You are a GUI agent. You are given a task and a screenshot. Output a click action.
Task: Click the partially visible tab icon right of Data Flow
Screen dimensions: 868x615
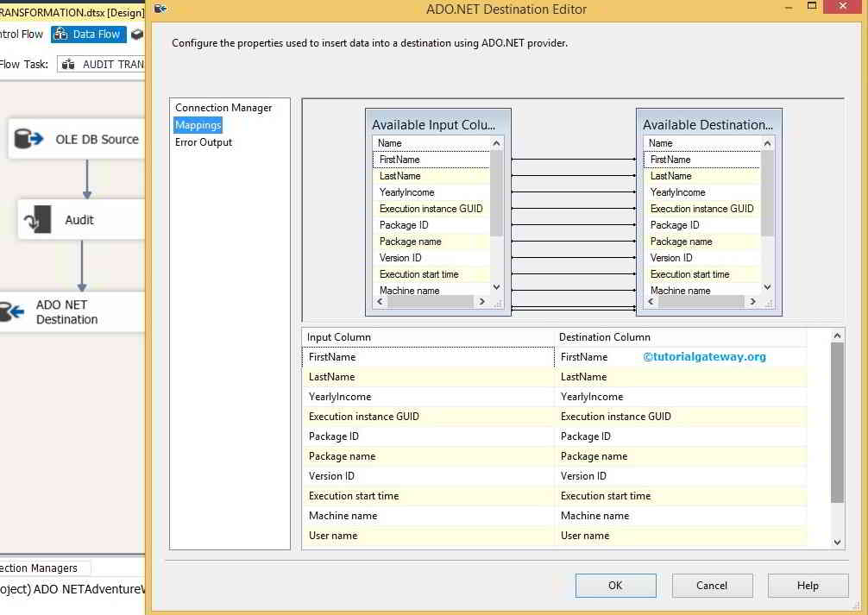[x=135, y=35]
